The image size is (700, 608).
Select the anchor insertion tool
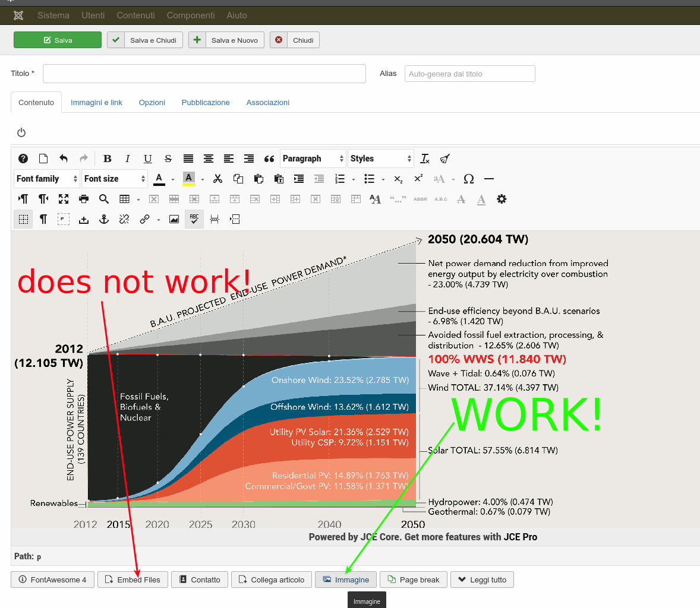click(x=104, y=219)
